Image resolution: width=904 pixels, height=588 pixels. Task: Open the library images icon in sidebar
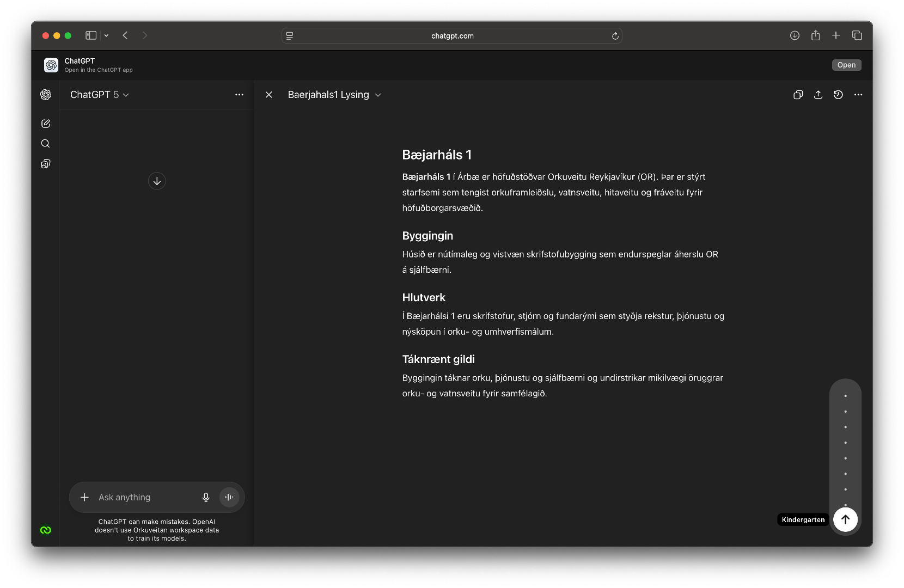[x=46, y=164]
